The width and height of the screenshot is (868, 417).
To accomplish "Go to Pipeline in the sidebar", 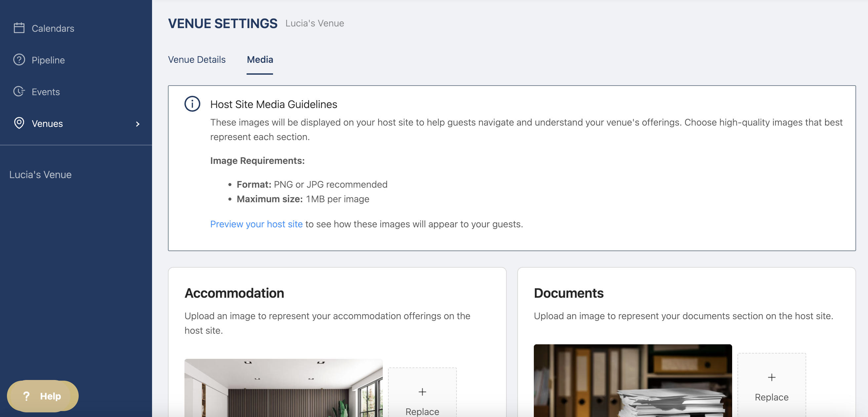I will pos(48,60).
